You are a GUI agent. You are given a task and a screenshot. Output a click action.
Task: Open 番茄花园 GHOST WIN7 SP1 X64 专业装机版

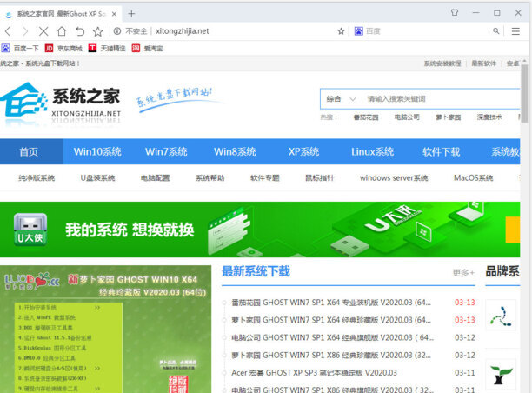point(331,303)
